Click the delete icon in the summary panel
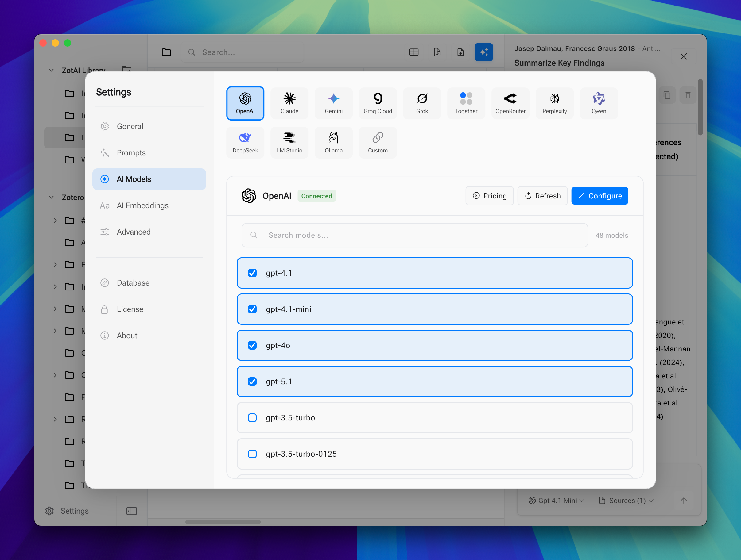This screenshot has width=741, height=560. click(688, 95)
